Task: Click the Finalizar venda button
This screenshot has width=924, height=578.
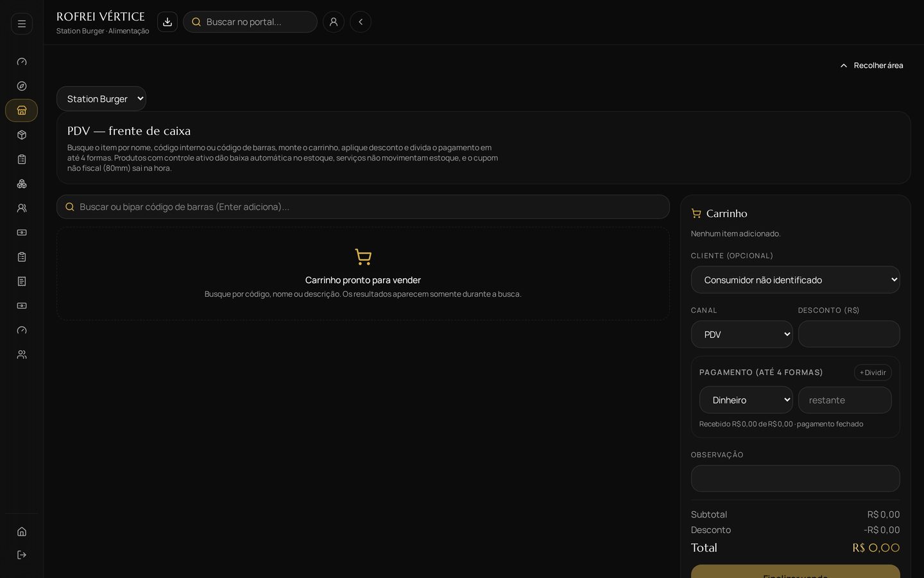Action: click(x=795, y=572)
